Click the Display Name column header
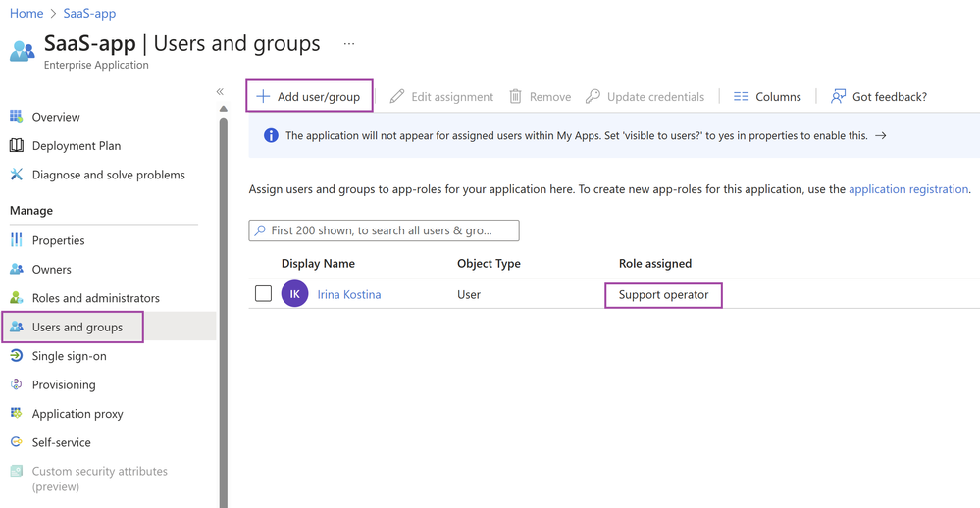 click(318, 263)
